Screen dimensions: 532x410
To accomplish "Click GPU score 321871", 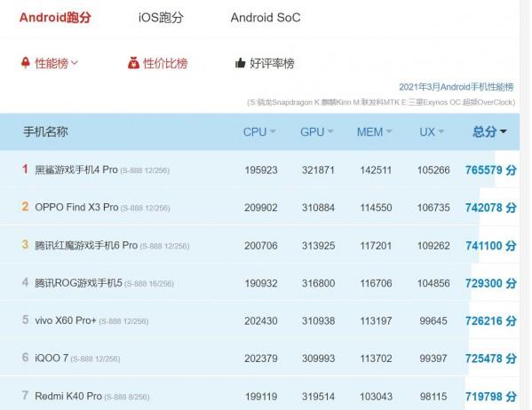I will coord(318,170).
